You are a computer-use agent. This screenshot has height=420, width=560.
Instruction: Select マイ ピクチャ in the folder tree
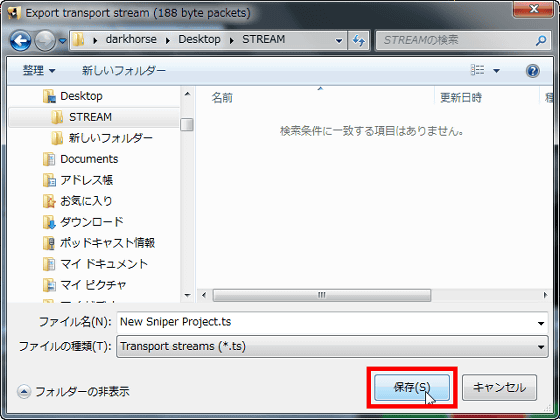click(93, 285)
